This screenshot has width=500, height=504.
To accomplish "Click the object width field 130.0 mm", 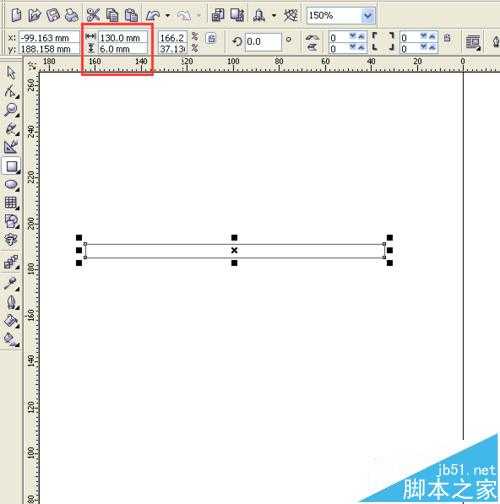I will [123, 38].
